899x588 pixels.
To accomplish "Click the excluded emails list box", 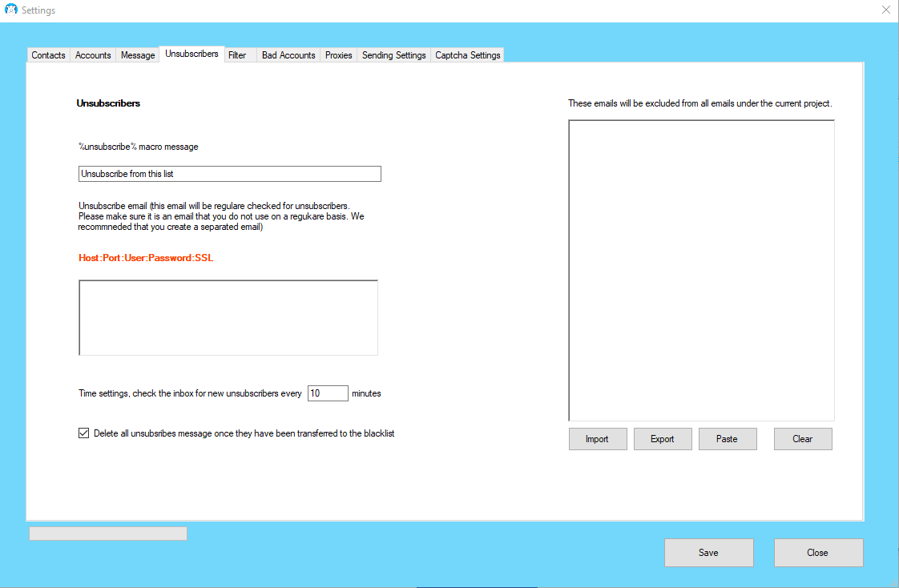I will coord(701,270).
